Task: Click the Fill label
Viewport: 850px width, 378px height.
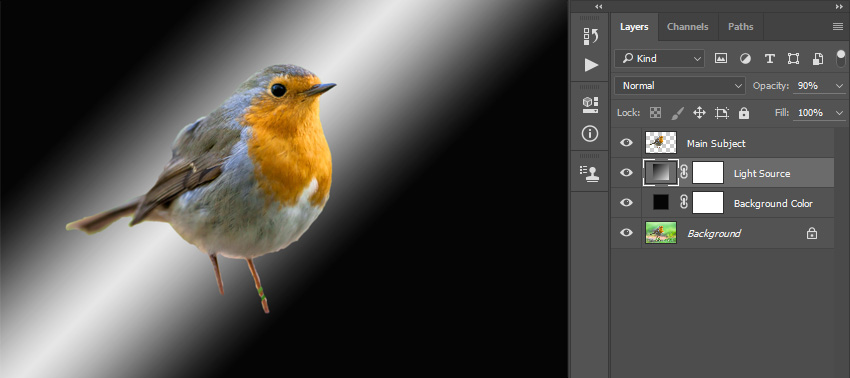Action: [782, 113]
